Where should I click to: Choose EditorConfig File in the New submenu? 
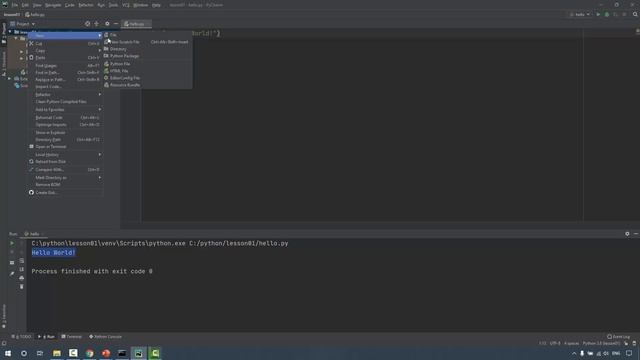(147, 78)
